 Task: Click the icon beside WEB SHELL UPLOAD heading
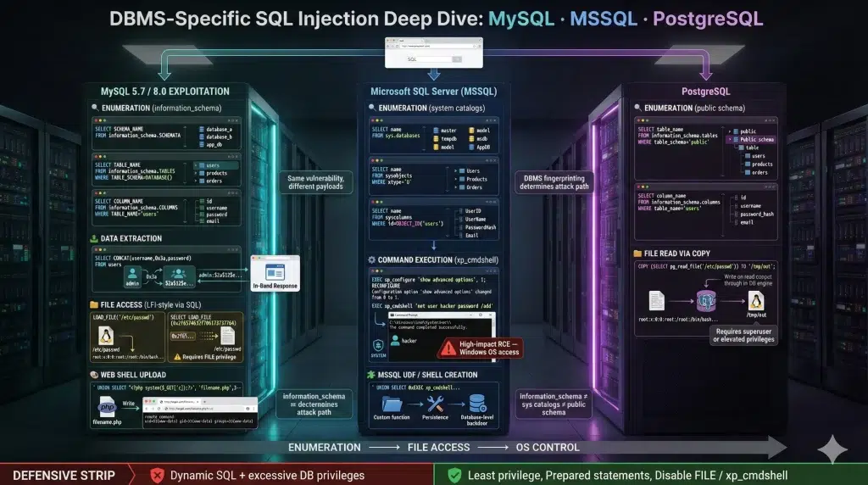tap(94, 375)
